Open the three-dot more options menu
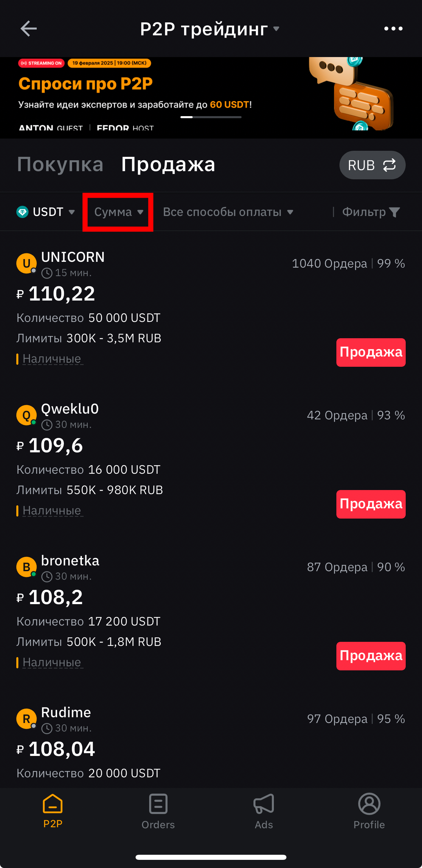The image size is (422, 868). (393, 29)
